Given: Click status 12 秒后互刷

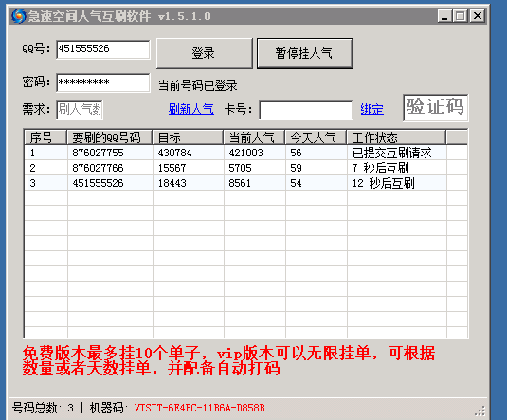Looking at the screenshot, I should point(384,183).
